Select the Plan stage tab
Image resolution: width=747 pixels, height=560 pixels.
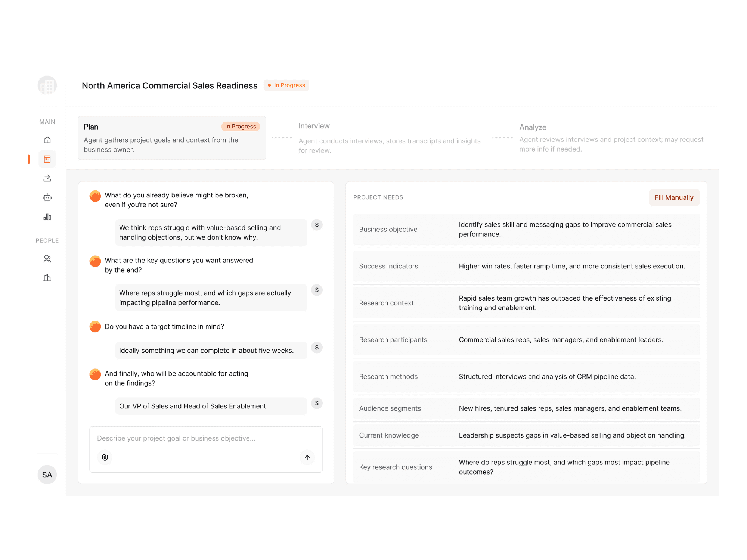[x=172, y=138]
